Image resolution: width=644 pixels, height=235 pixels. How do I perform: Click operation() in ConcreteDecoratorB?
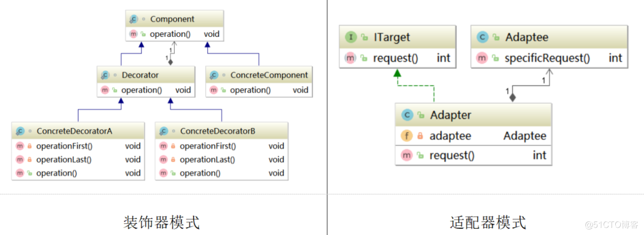point(200,173)
